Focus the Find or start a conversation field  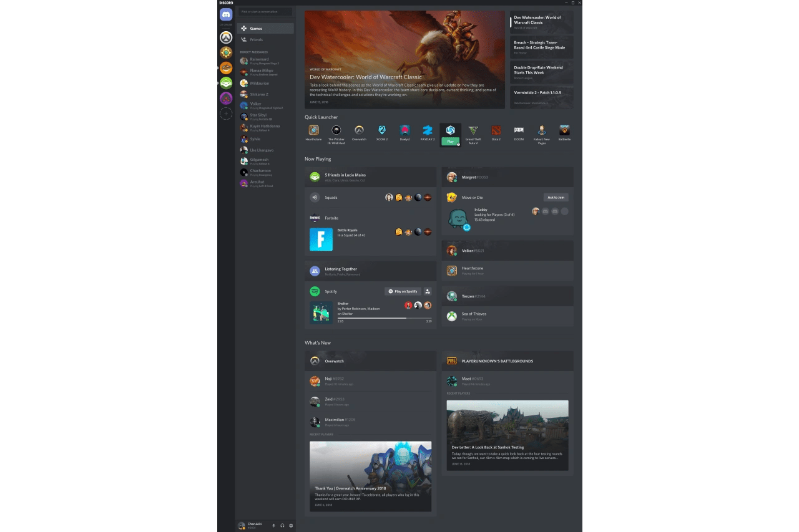point(265,12)
